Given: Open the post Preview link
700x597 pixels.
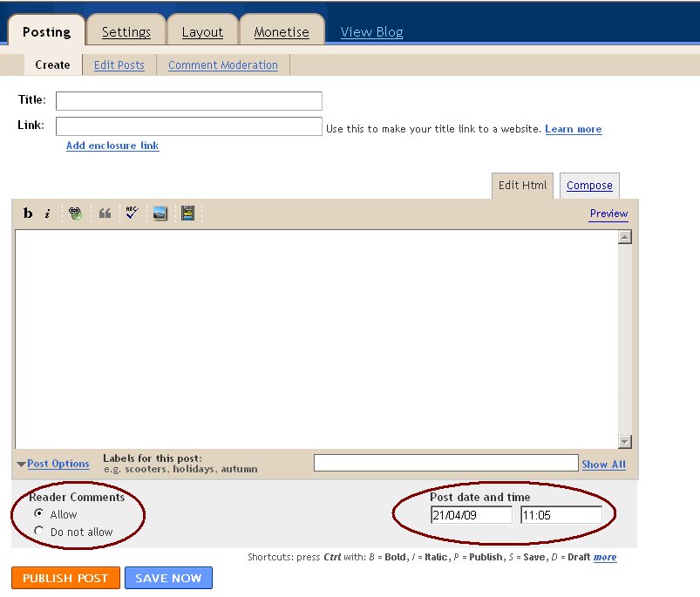Looking at the screenshot, I should [x=608, y=214].
